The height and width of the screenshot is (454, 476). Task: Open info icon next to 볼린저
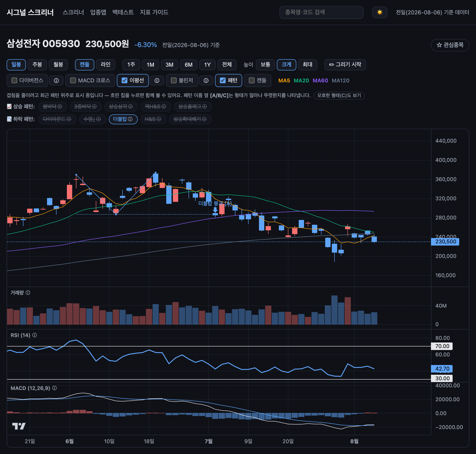click(x=206, y=81)
